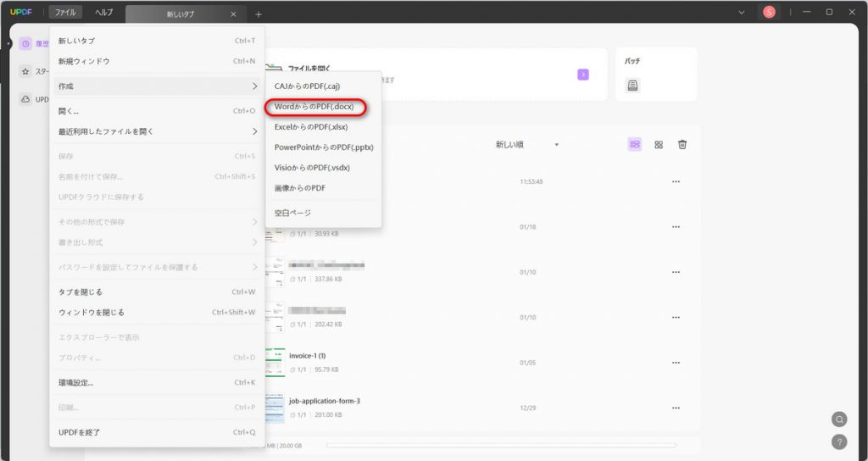The height and width of the screenshot is (461, 868).
Task: Select ウィンドウを閉じる menu item
Action: click(x=157, y=313)
